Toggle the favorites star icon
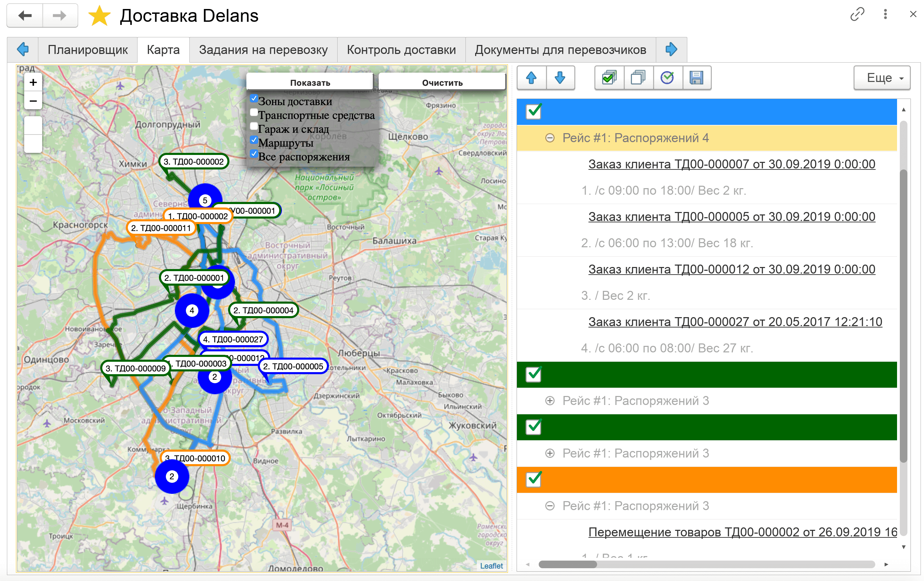 tap(100, 16)
